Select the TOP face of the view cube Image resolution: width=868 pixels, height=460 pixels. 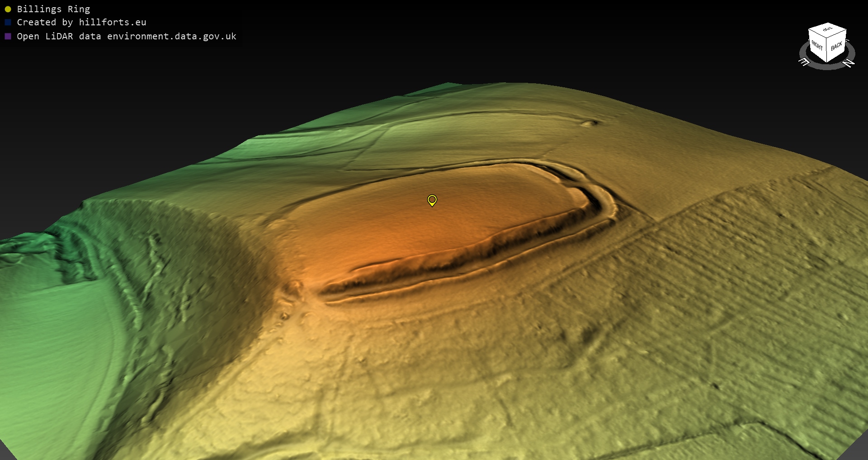(828, 30)
